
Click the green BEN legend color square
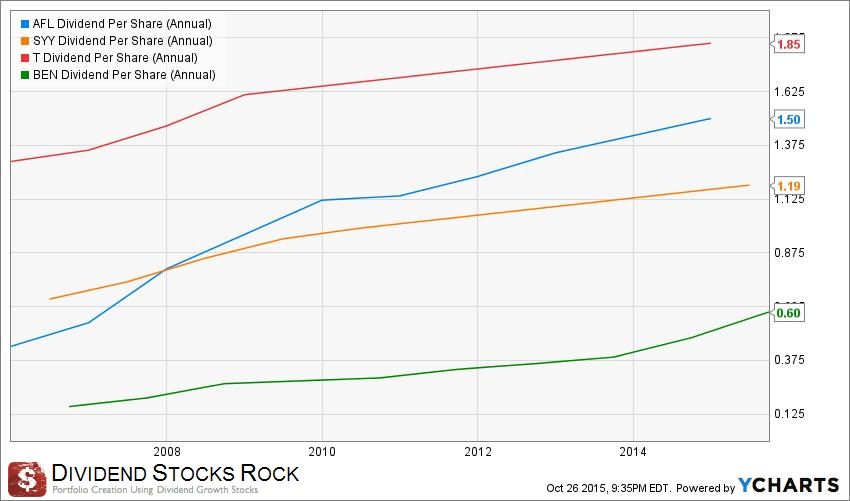tap(24, 75)
